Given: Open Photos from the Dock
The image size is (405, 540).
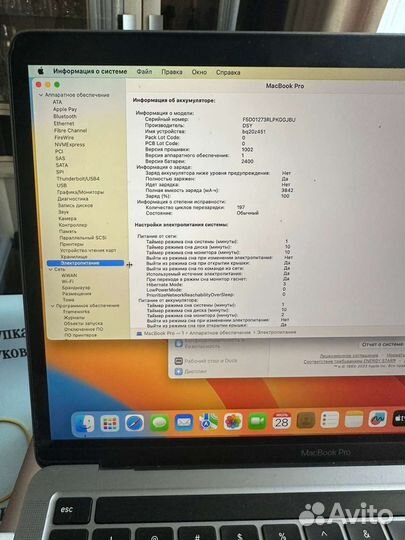Looking at the screenshot, I should click(x=233, y=422).
